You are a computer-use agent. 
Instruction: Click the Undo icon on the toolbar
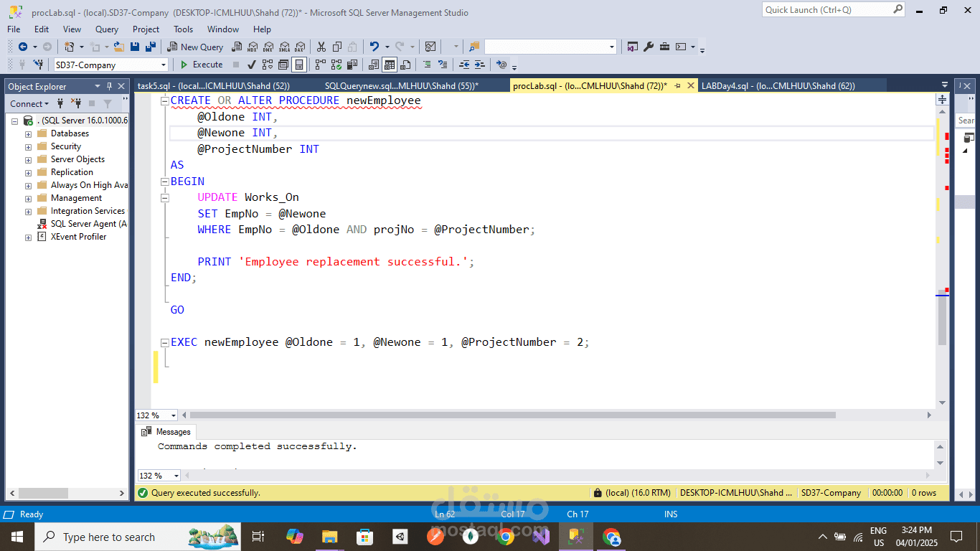[374, 47]
